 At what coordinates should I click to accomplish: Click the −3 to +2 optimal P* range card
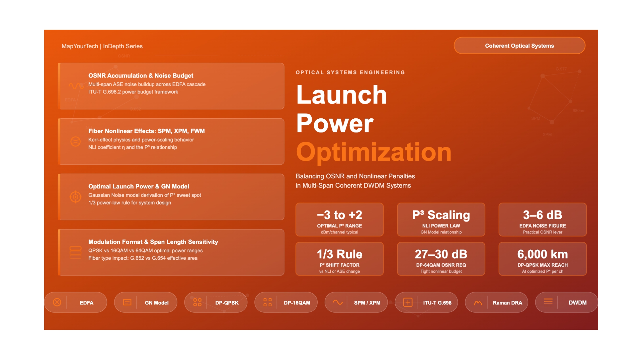tap(340, 220)
